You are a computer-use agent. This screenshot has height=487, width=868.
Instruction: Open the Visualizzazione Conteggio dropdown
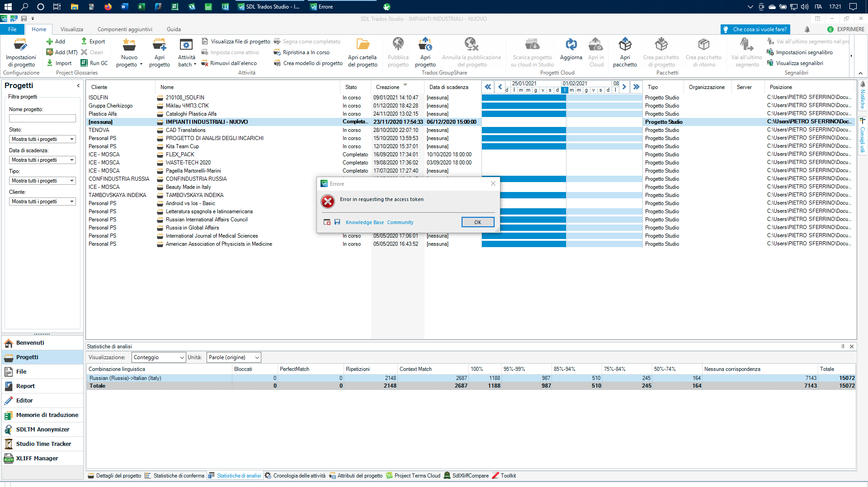coord(159,357)
